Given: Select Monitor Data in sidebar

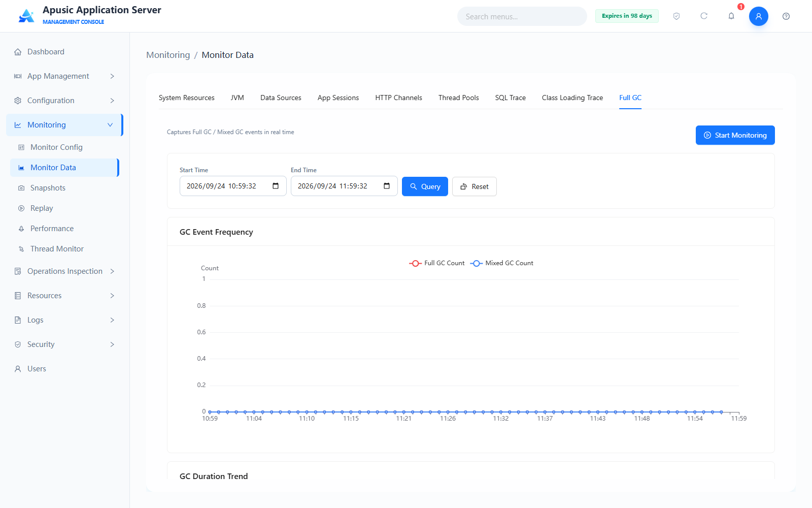Looking at the screenshot, I should [64, 168].
